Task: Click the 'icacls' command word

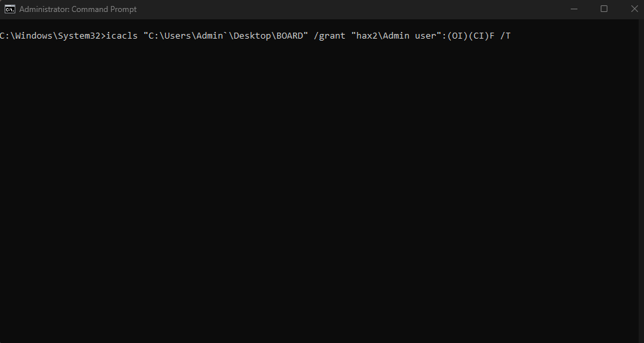Action: [122, 36]
